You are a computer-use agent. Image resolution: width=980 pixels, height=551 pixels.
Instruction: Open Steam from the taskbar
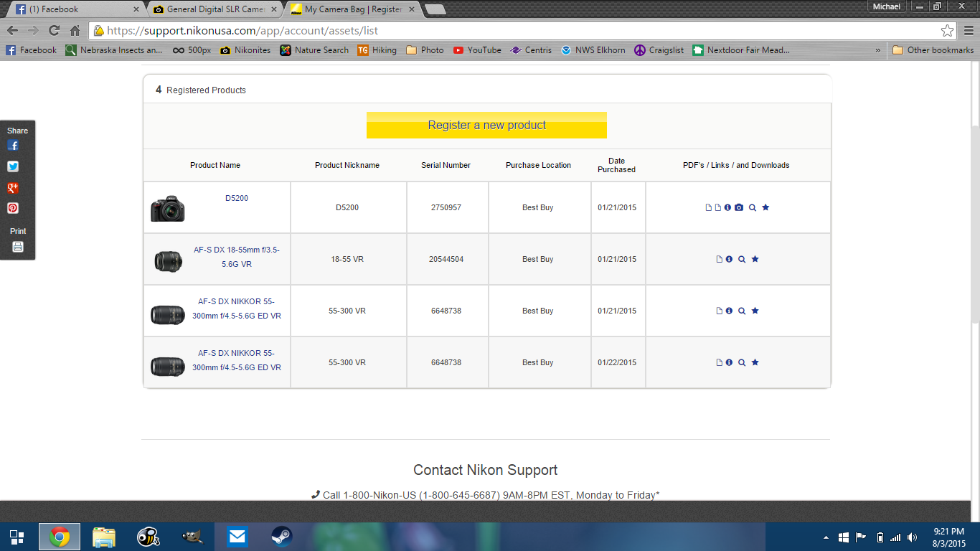(x=281, y=537)
